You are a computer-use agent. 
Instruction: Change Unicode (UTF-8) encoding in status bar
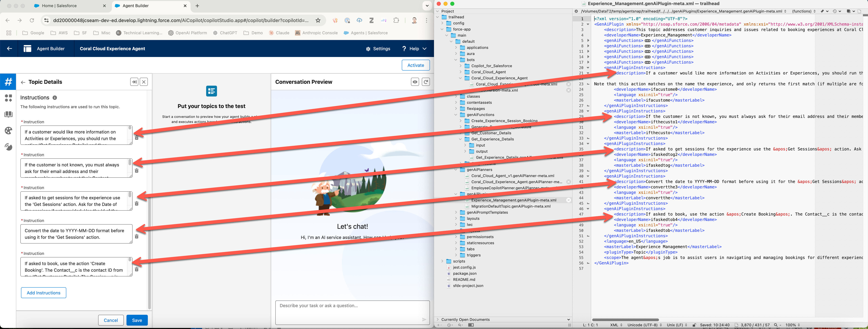click(x=644, y=325)
